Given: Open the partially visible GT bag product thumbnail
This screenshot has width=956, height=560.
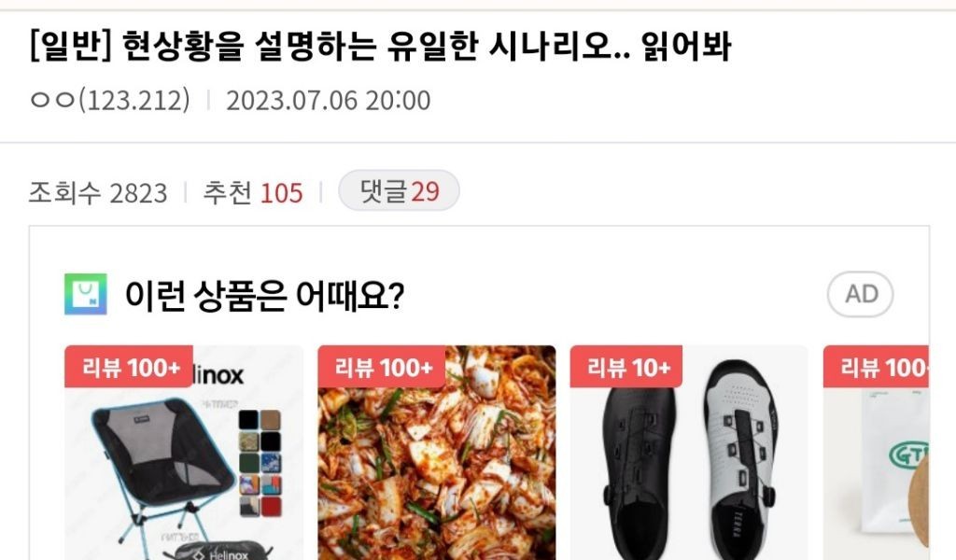Looking at the screenshot, I should (876, 453).
